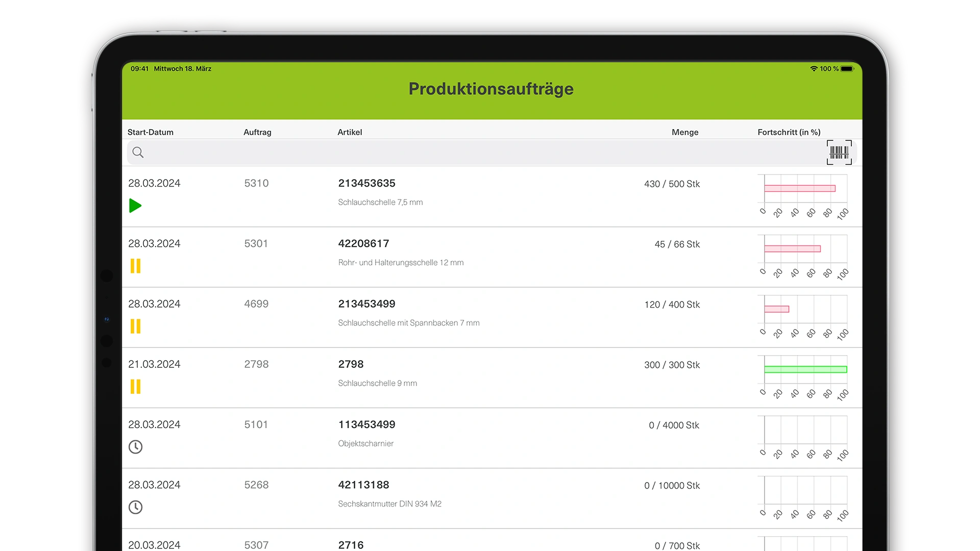Click the search magnifier icon

pyautogui.click(x=138, y=152)
